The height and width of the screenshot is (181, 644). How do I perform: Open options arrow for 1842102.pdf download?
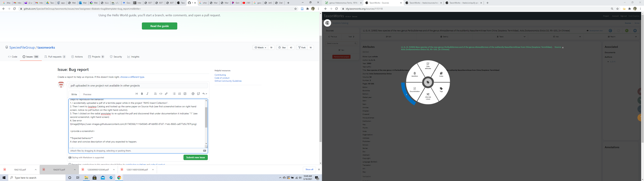pyautogui.click(x=36, y=170)
